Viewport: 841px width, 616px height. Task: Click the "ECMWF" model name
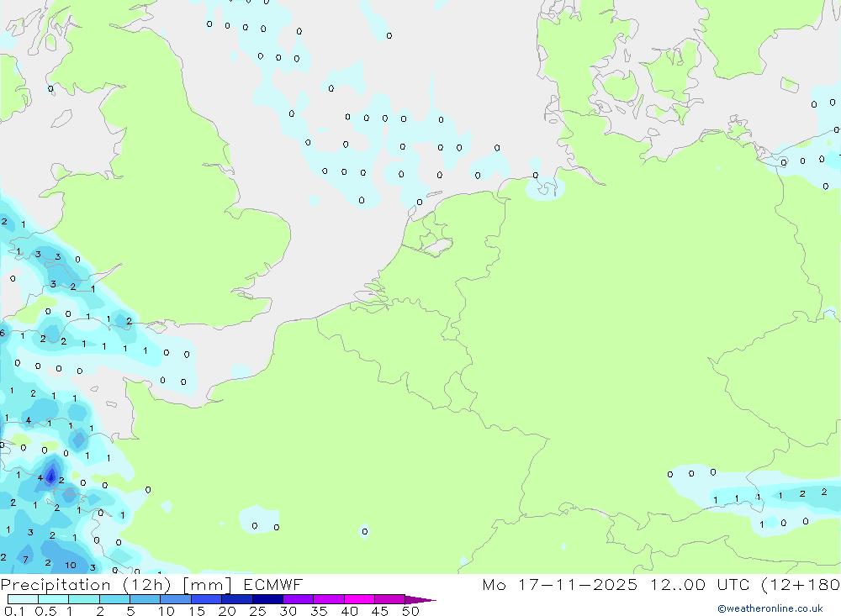273,584
